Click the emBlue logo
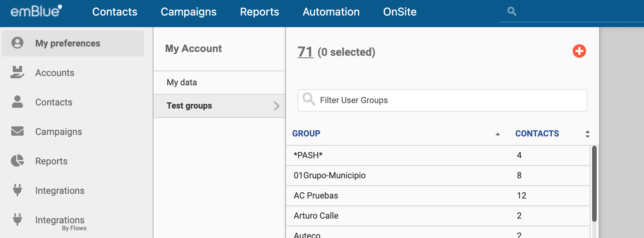The image size is (644, 238). point(36,11)
